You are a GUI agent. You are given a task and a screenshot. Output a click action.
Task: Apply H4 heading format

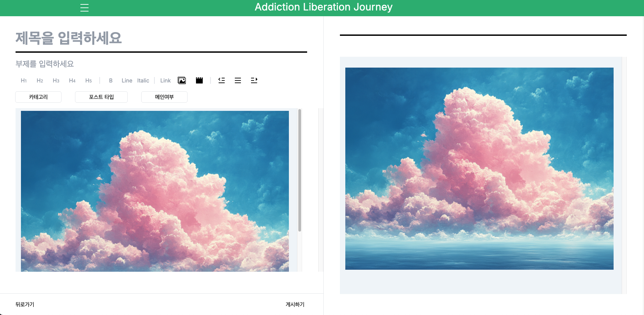coord(72,80)
